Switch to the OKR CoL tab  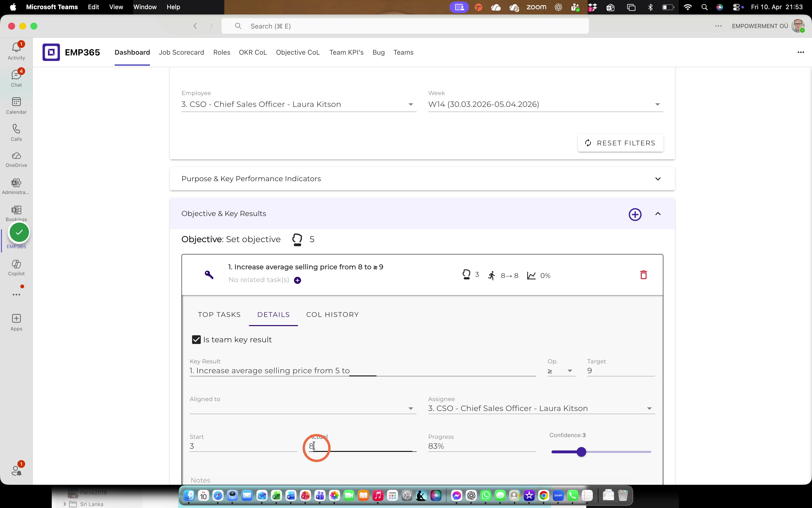(253, 52)
